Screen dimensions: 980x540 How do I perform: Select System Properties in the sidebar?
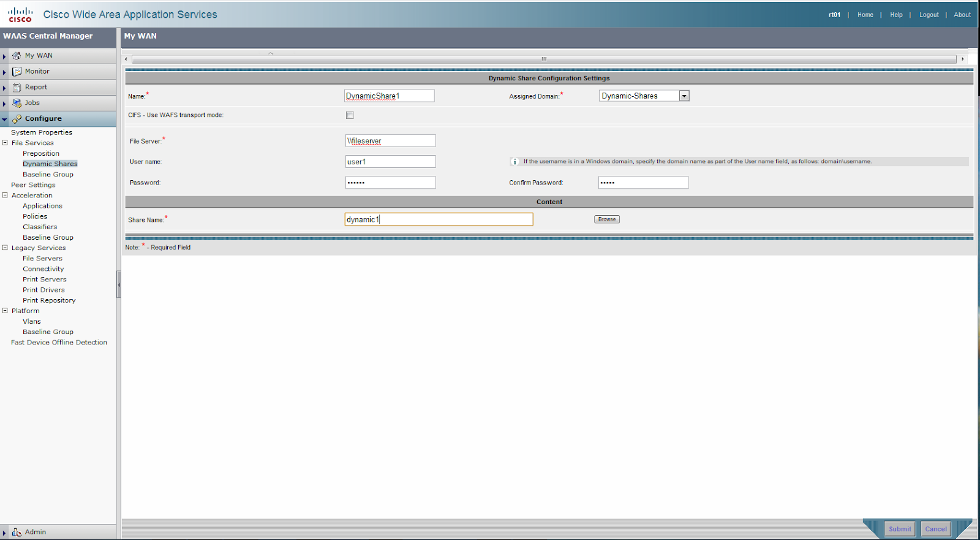pyautogui.click(x=42, y=132)
